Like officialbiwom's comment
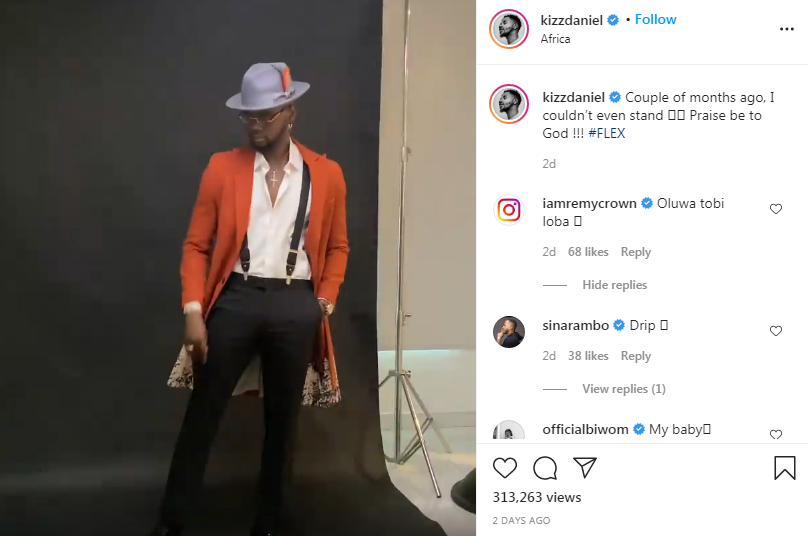Image resolution: width=808 pixels, height=536 pixels. pyautogui.click(x=776, y=435)
